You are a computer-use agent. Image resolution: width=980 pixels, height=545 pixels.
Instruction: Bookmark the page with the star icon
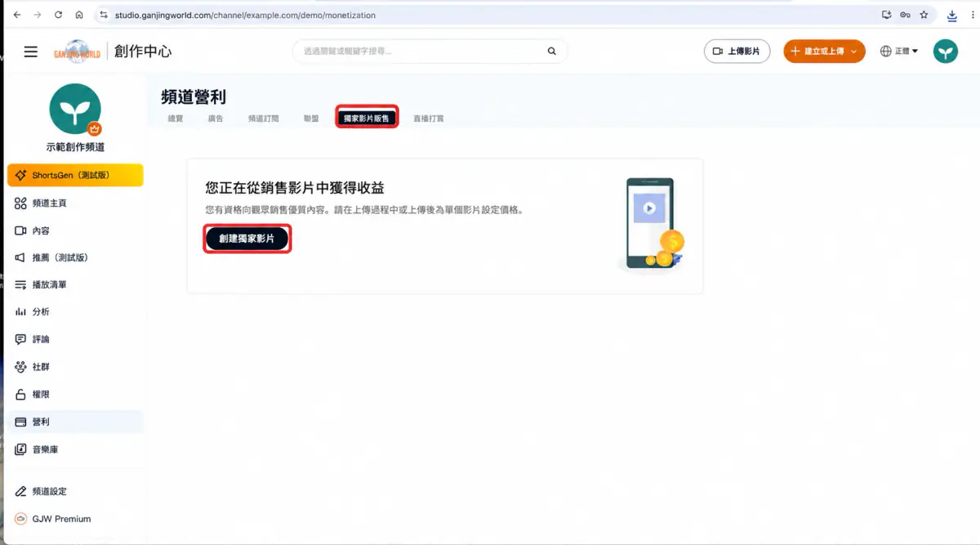pyautogui.click(x=924, y=15)
